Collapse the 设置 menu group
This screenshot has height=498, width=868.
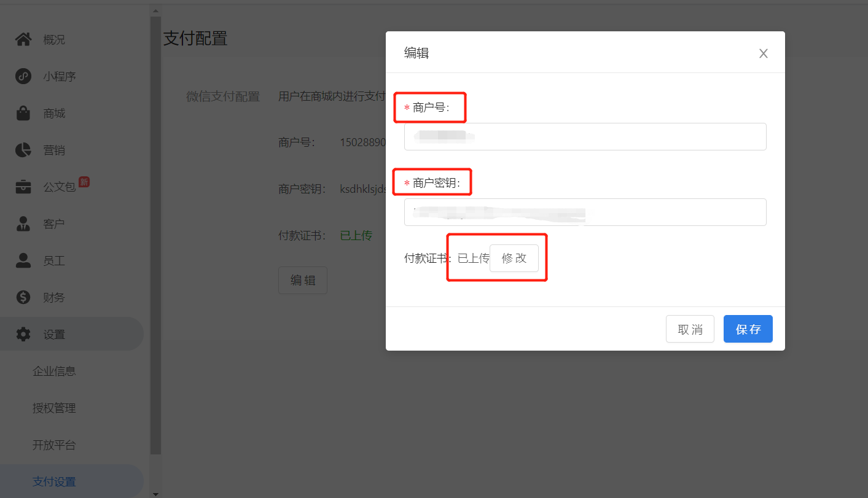coord(72,334)
